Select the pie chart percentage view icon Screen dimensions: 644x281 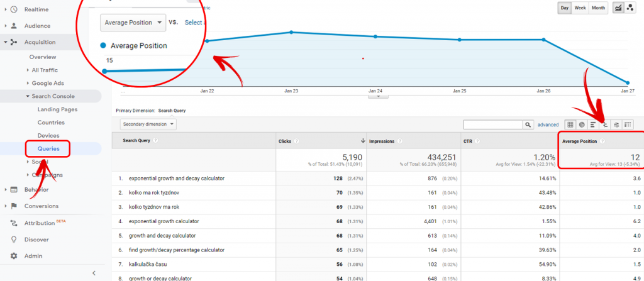tap(582, 124)
